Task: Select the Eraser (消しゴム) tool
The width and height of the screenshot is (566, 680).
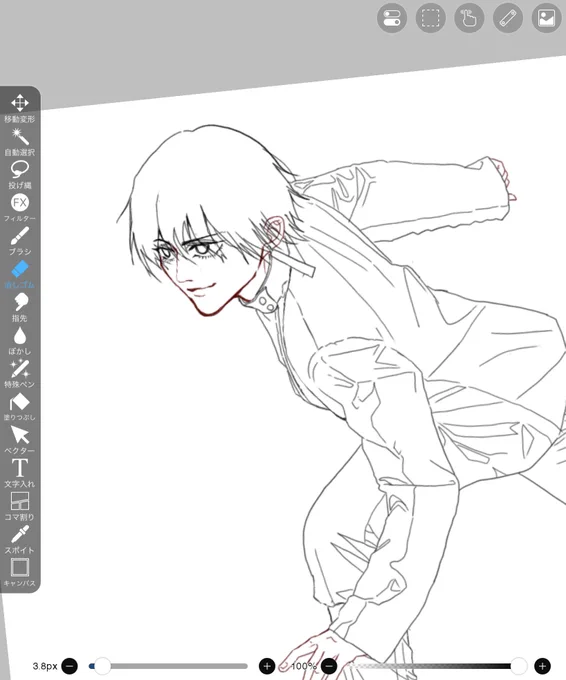Action: 20,274
